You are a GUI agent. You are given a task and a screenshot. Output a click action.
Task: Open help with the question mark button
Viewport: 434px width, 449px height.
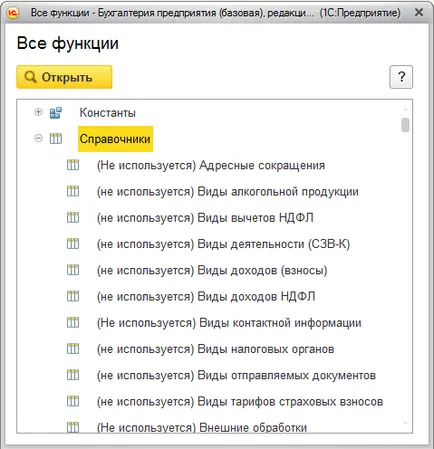(x=401, y=77)
